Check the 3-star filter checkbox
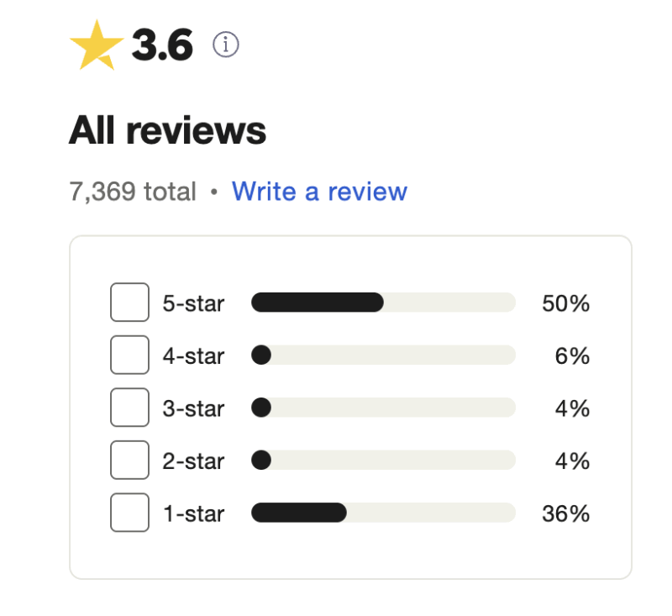 click(x=130, y=408)
